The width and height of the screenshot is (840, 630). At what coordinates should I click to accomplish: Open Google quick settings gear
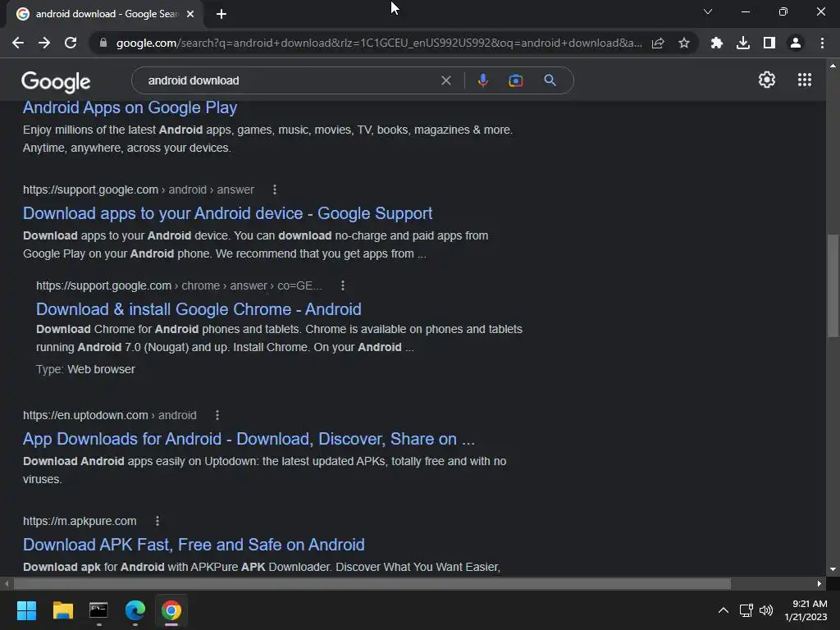tap(767, 80)
